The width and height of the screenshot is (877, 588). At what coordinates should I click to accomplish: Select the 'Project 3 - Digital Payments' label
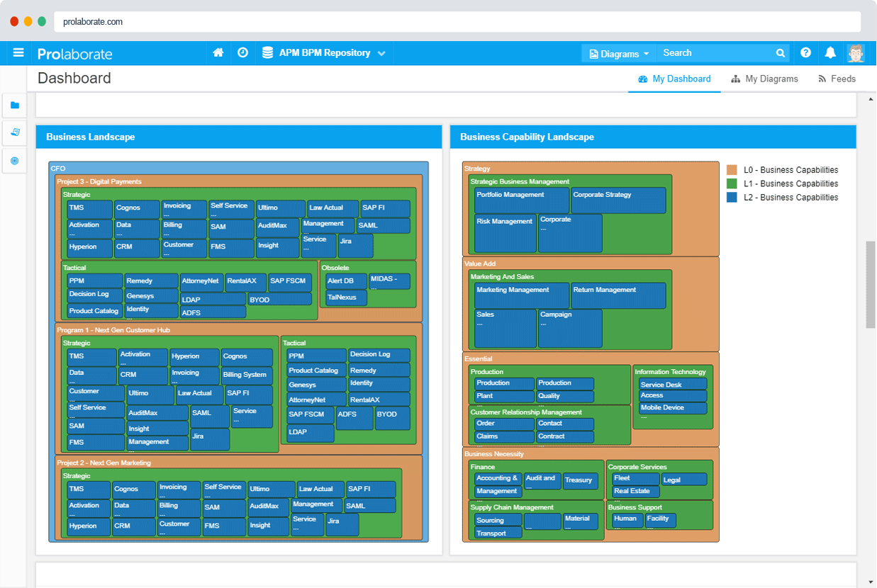pos(99,182)
